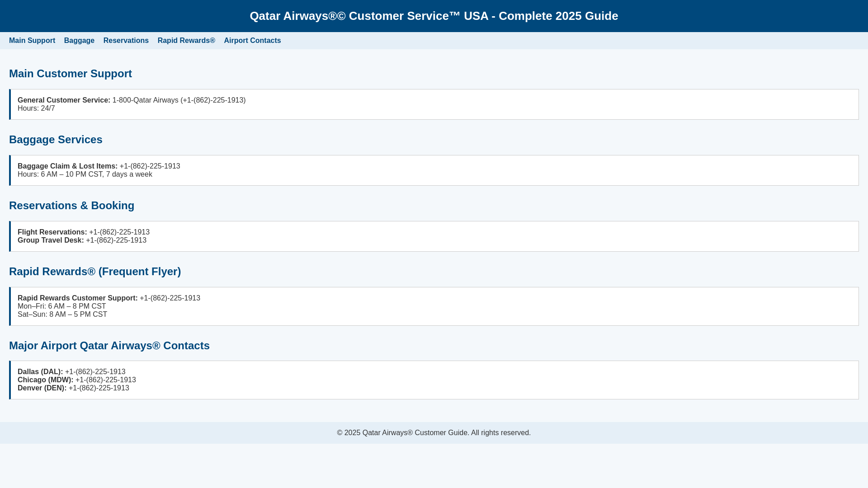Click the 'Hours: 24/7' text
Image resolution: width=868 pixels, height=488 pixels.
coord(36,108)
